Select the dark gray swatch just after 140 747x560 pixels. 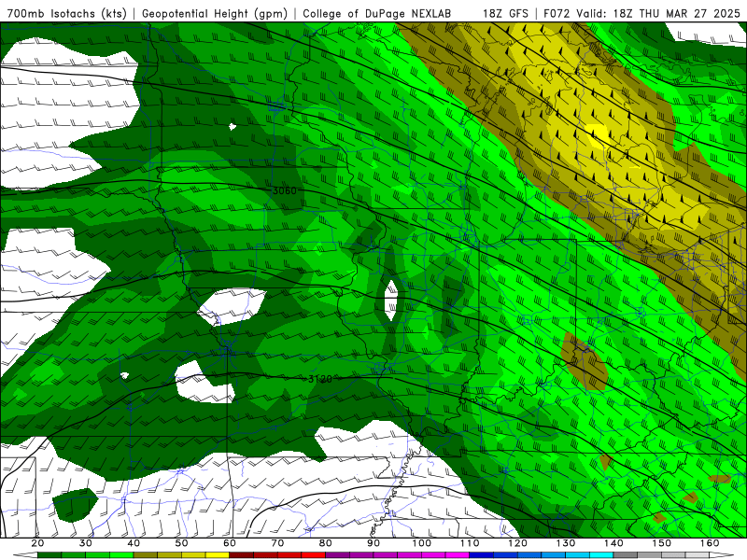pos(625,555)
